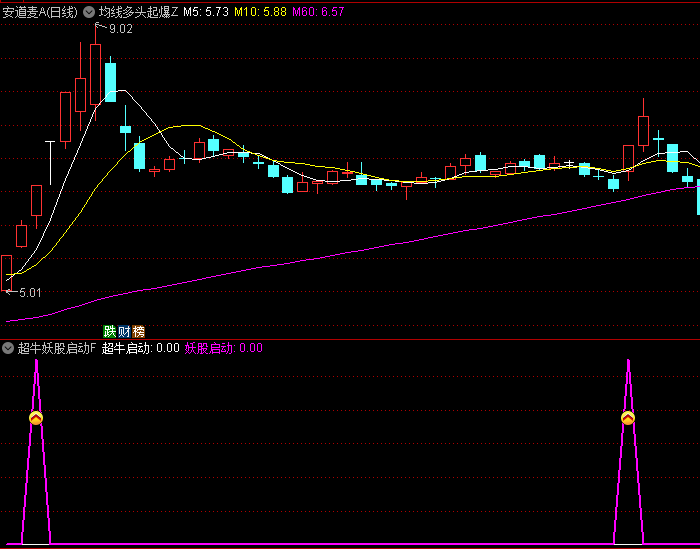The width and height of the screenshot is (700, 549).
Task: Click the right magenta spike peak in indicator
Action: [628, 362]
